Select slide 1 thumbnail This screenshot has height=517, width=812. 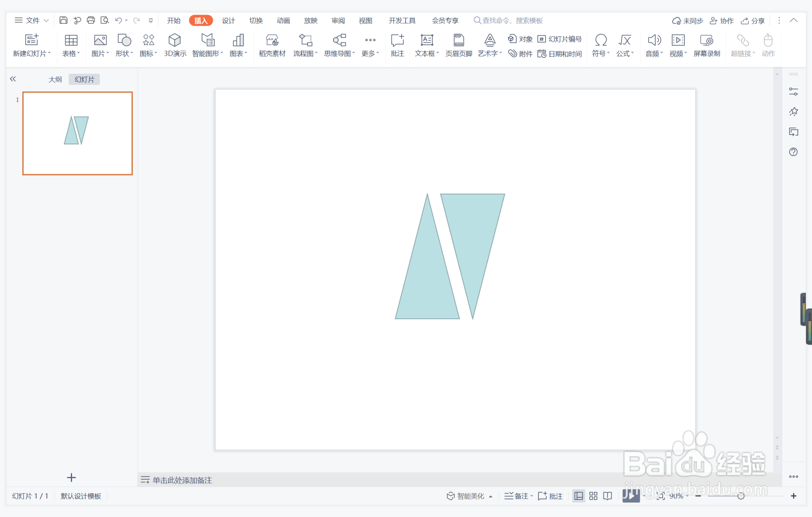[77, 133]
